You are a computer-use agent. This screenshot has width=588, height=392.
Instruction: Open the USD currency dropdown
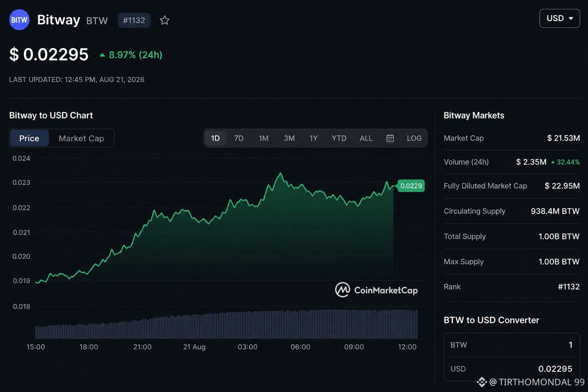(x=560, y=18)
